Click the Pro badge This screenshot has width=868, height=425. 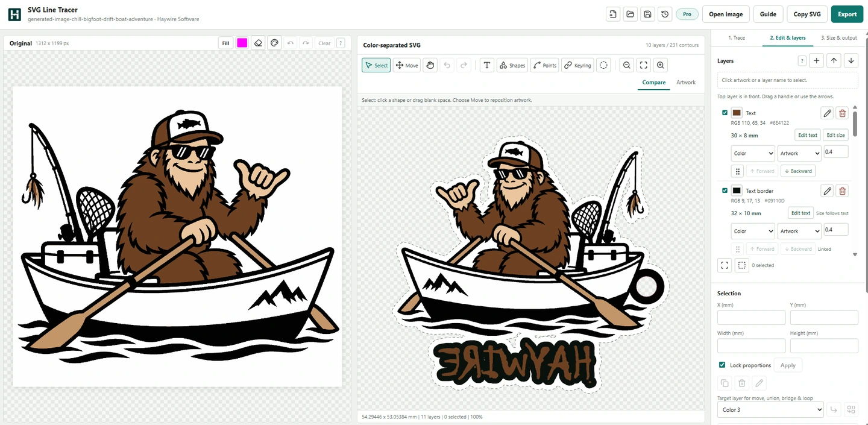point(687,14)
